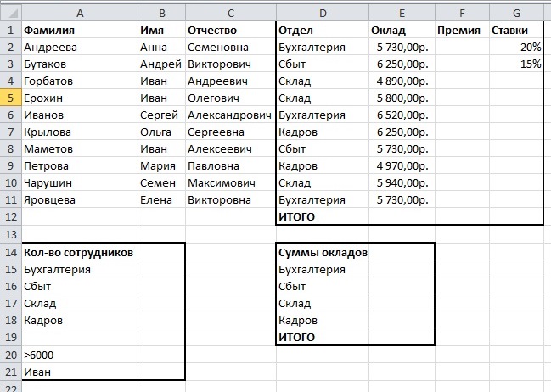Select cell with 'Яровцева'
This screenshot has height=392, width=551.
click(x=80, y=200)
